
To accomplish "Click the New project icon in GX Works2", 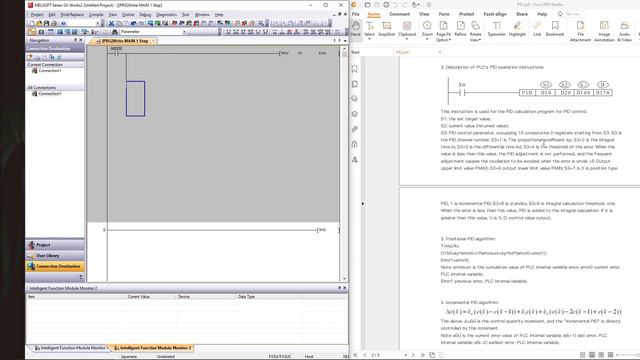I will (31, 23).
